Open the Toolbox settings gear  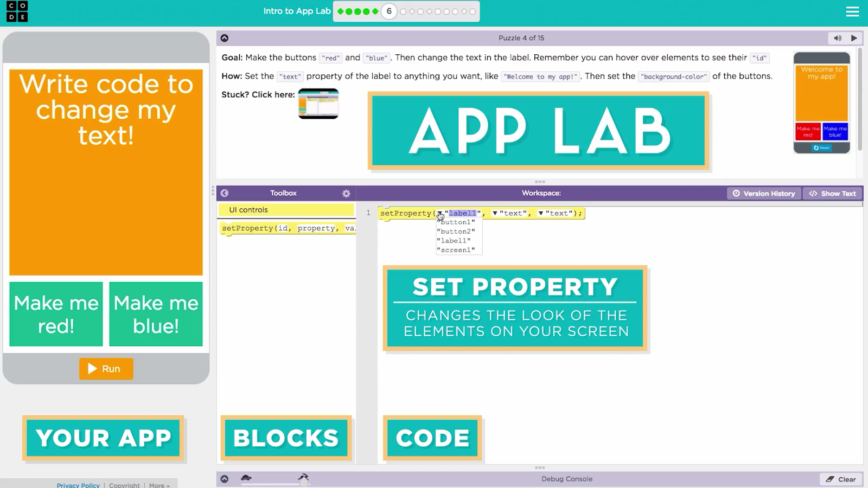pos(346,194)
